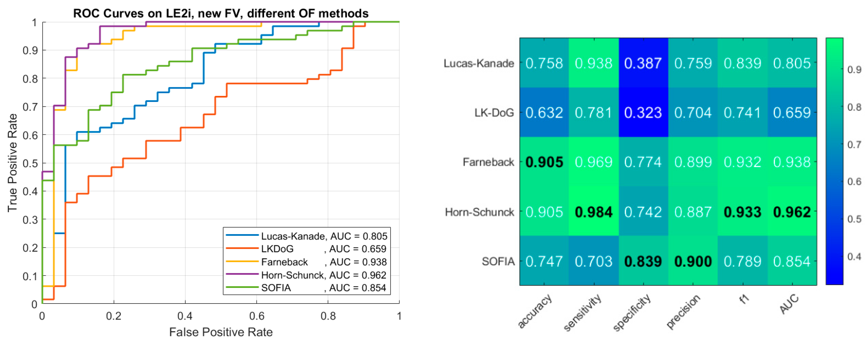Click the AUC column label under the heatmap
The height and width of the screenshot is (349, 868).
(789, 304)
